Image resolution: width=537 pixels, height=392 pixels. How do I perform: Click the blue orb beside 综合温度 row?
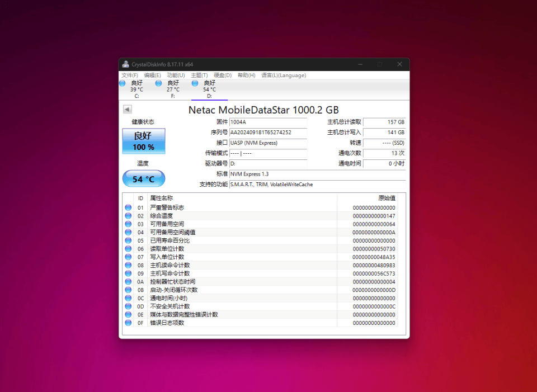pos(128,216)
